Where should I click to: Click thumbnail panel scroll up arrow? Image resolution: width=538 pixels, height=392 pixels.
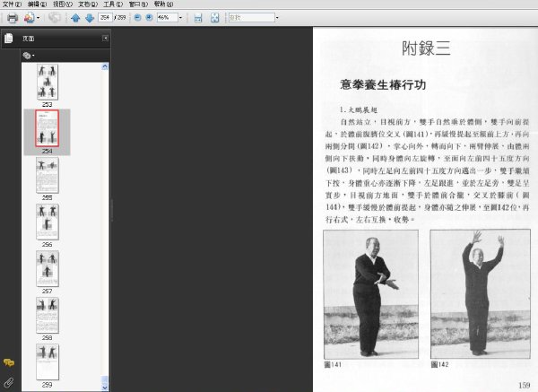pyautogui.click(x=105, y=66)
